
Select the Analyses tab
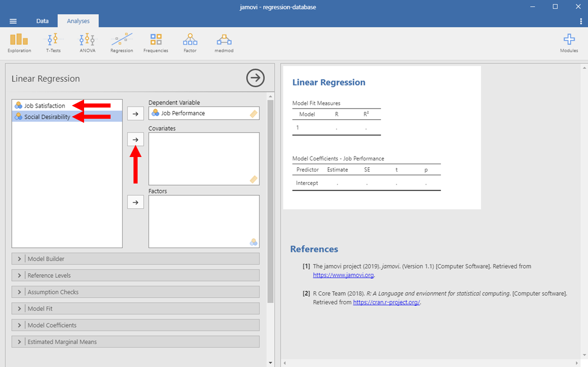coord(78,21)
